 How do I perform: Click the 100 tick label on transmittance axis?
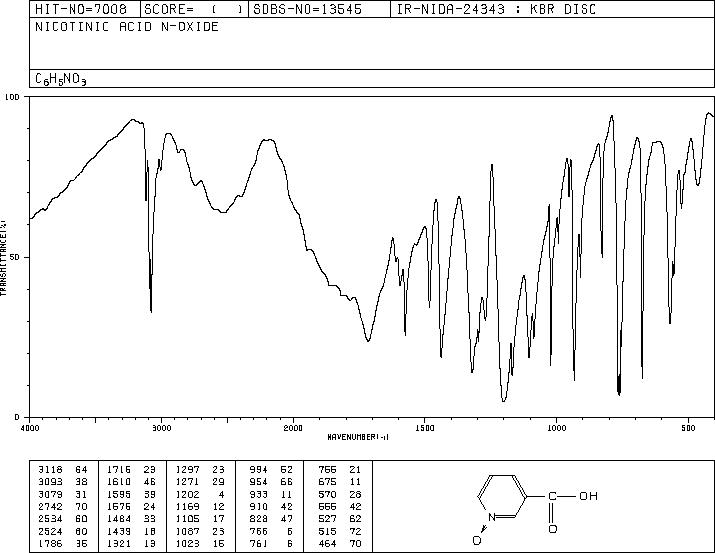(x=12, y=97)
